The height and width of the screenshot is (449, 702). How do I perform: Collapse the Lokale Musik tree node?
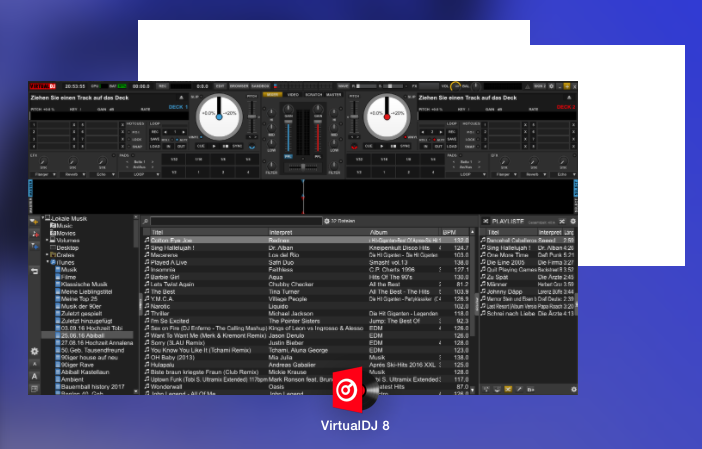[x=43, y=218]
